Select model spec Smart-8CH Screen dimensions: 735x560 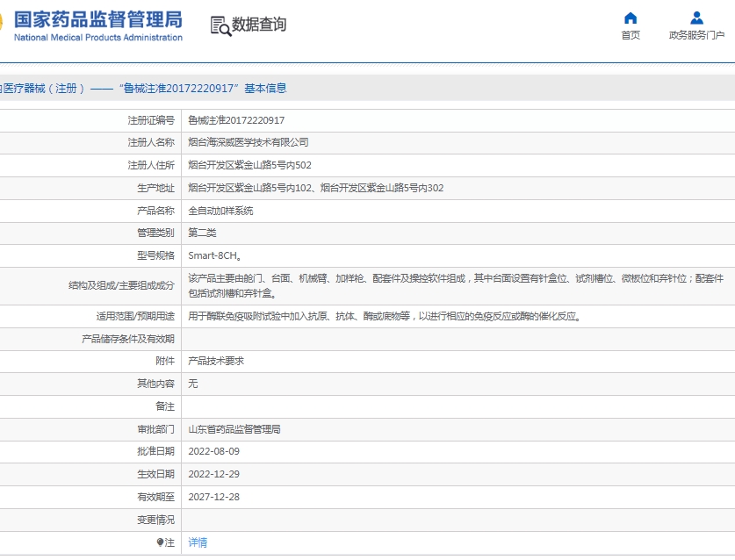pos(214,256)
